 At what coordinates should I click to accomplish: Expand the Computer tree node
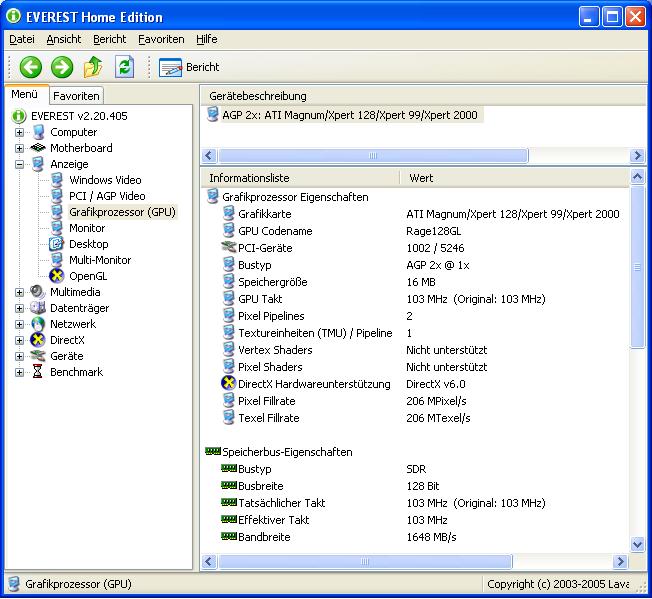click(19, 132)
